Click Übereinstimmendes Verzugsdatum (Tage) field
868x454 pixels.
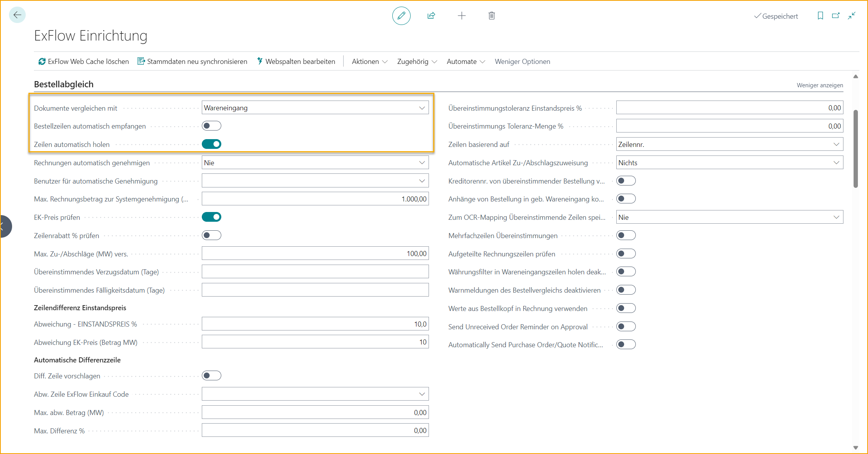pos(315,272)
